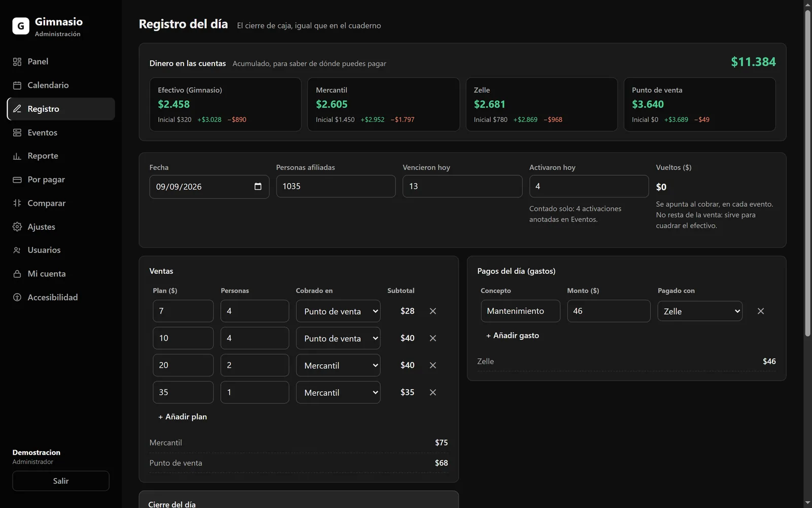Click the Personas afiliadas input field
812x508 pixels.
point(336,186)
